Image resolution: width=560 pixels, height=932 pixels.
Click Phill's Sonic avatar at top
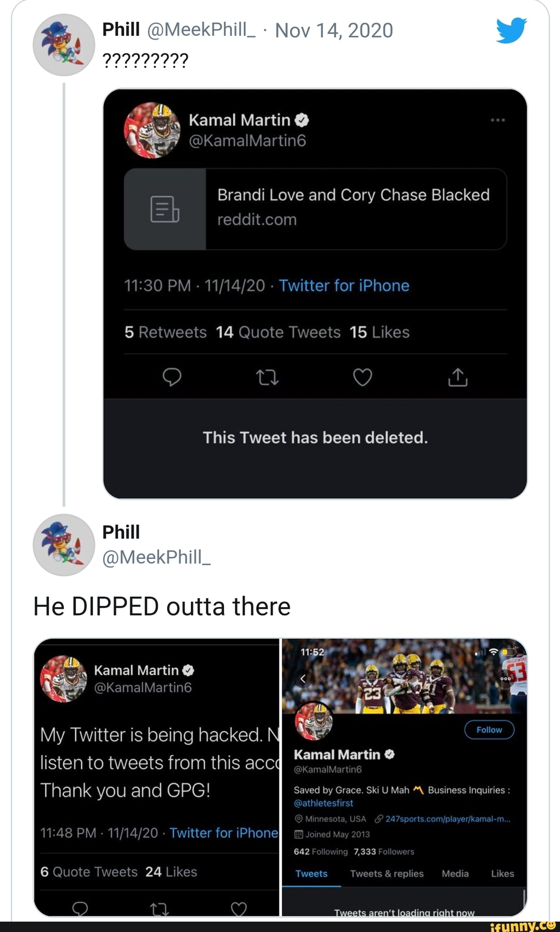pyautogui.click(x=64, y=45)
